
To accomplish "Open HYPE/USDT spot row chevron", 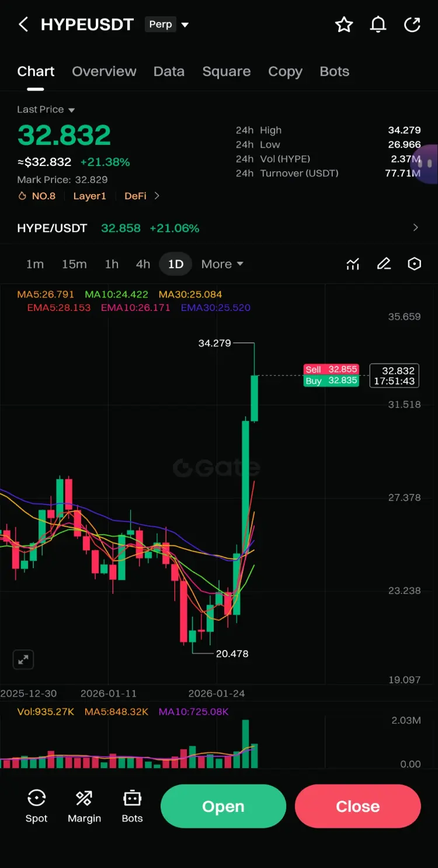I will [416, 228].
